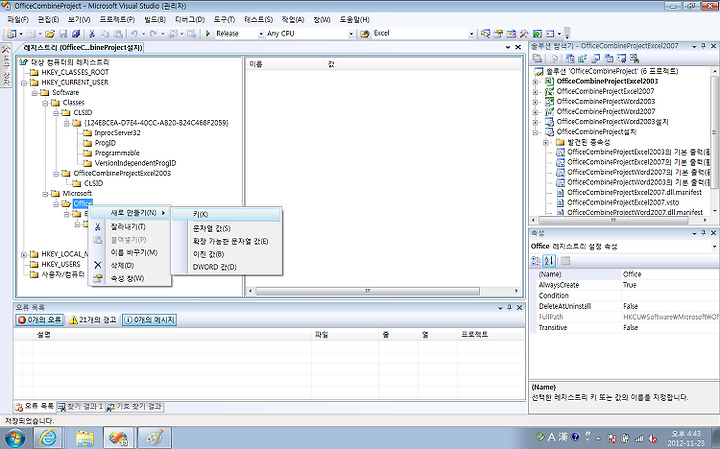Image resolution: width=720 pixels, height=449 pixels.
Task: Click the Redo arrow toolbar icon
Action: click(153, 34)
